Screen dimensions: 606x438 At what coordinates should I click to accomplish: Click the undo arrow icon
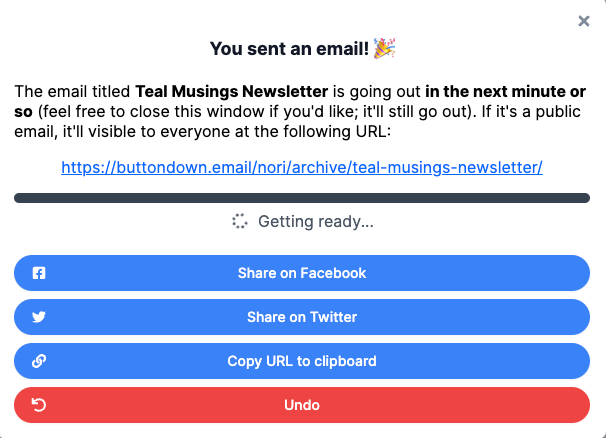40,405
